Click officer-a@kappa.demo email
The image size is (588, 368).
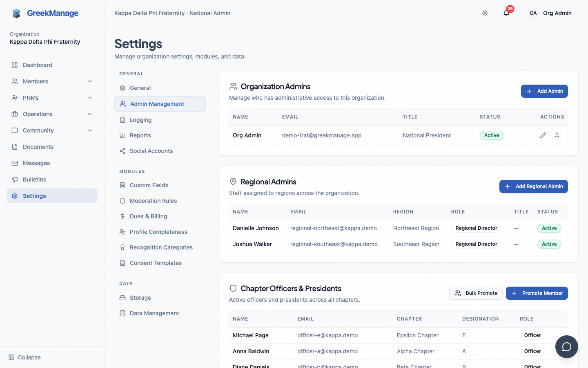(327, 351)
